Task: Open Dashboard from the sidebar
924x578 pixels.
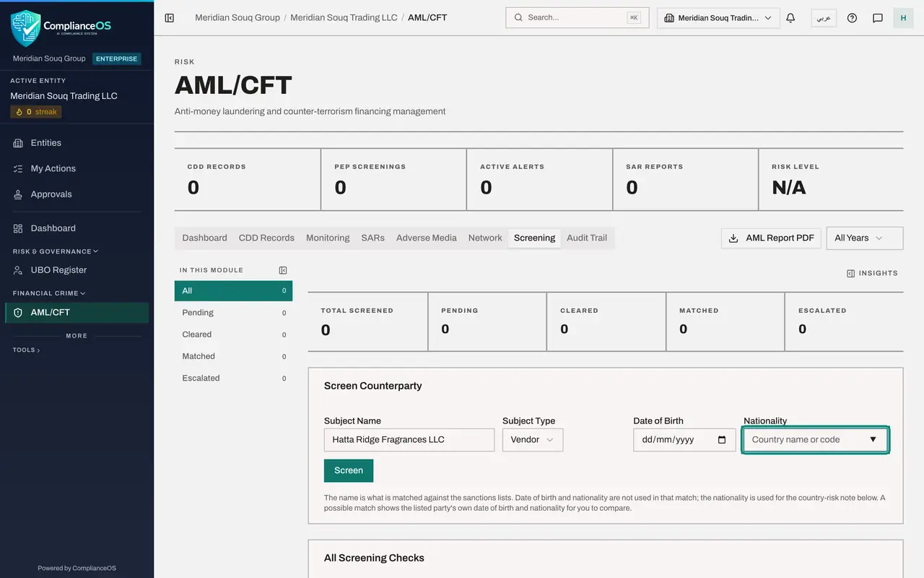Action: (77, 228)
